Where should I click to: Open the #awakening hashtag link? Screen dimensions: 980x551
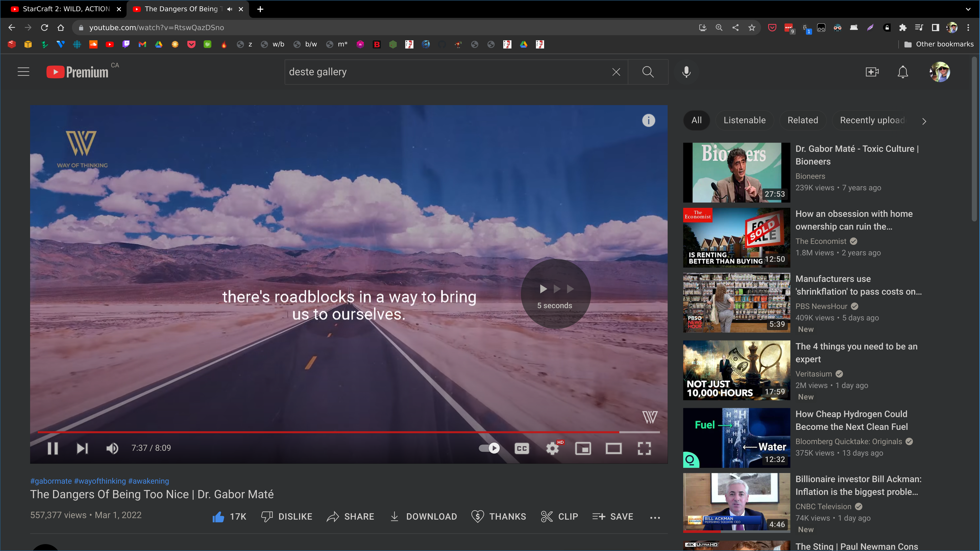point(149,481)
